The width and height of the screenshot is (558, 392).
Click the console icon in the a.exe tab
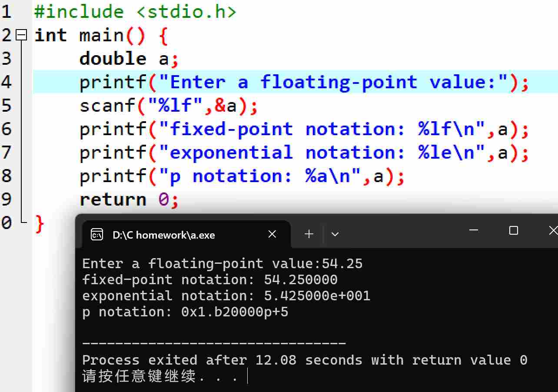pyautogui.click(x=96, y=235)
